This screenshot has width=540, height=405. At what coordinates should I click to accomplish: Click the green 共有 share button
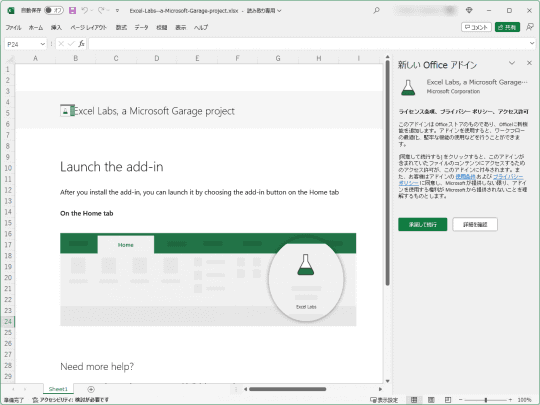(507, 27)
